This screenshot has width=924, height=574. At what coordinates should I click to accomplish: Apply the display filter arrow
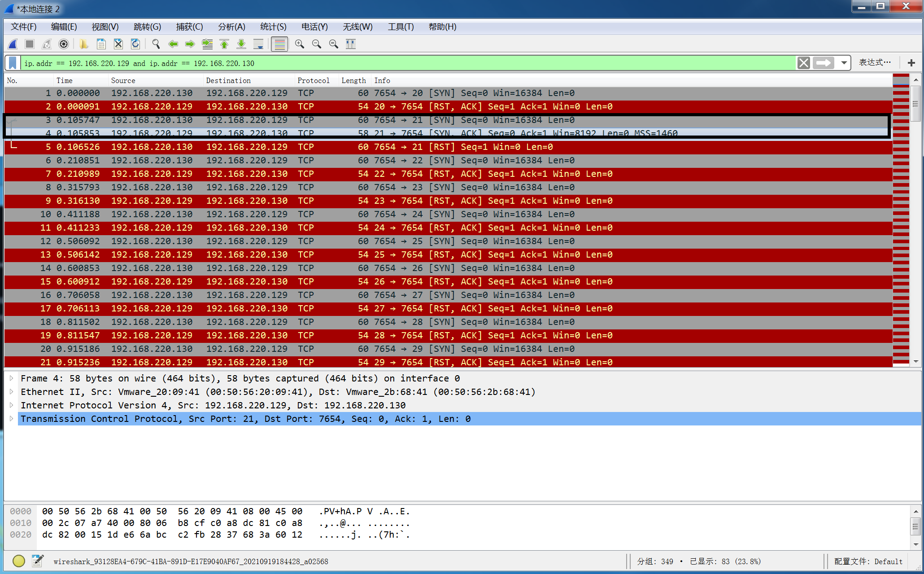click(x=824, y=63)
